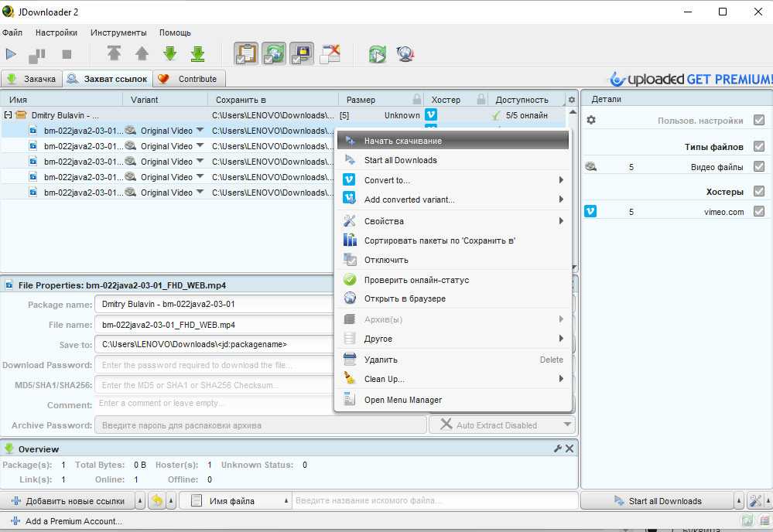The image size is (773, 532).
Task: Open the Имя файла search filter dropdown
Action: tap(232, 501)
